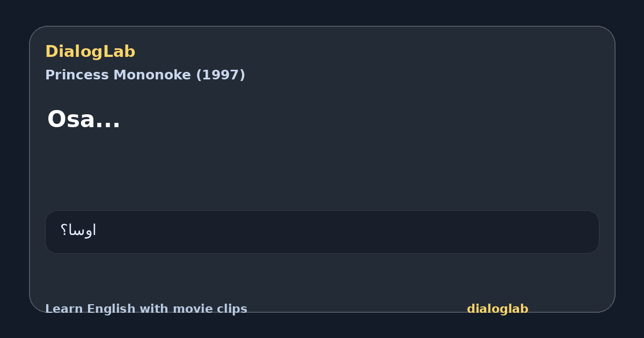Click the Arabic translation text اوسا؟
Screen dimensions: 644x338
click(x=78, y=231)
